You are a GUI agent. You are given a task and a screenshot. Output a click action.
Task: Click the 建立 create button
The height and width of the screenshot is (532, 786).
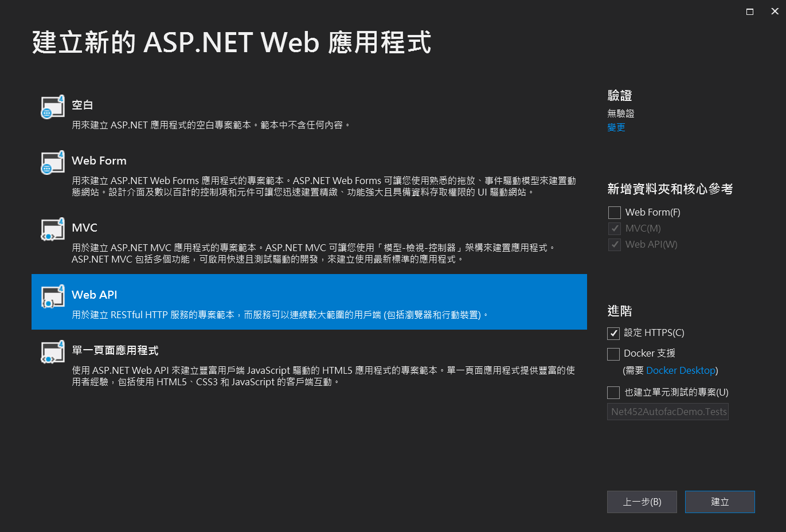click(720, 502)
